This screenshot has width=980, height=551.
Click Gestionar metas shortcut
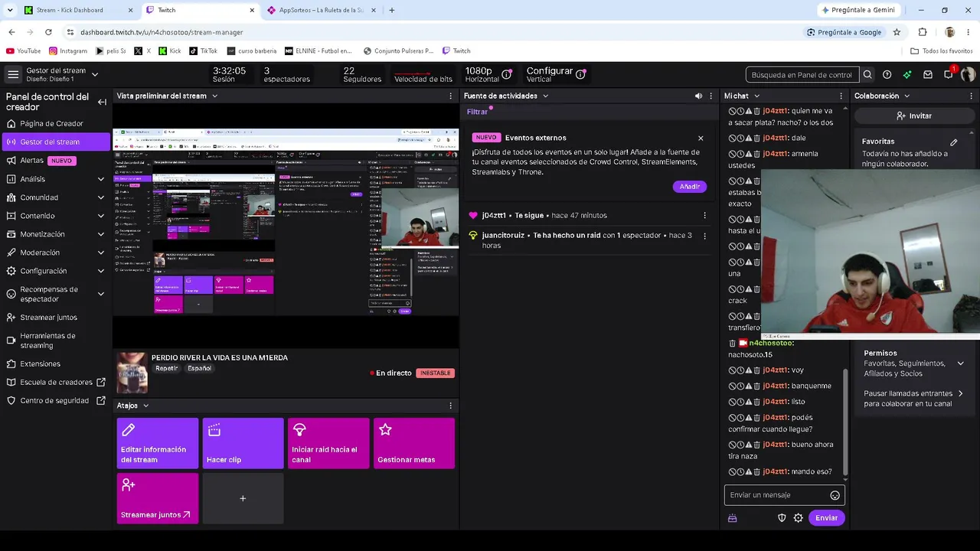pyautogui.click(x=414, y=443)
